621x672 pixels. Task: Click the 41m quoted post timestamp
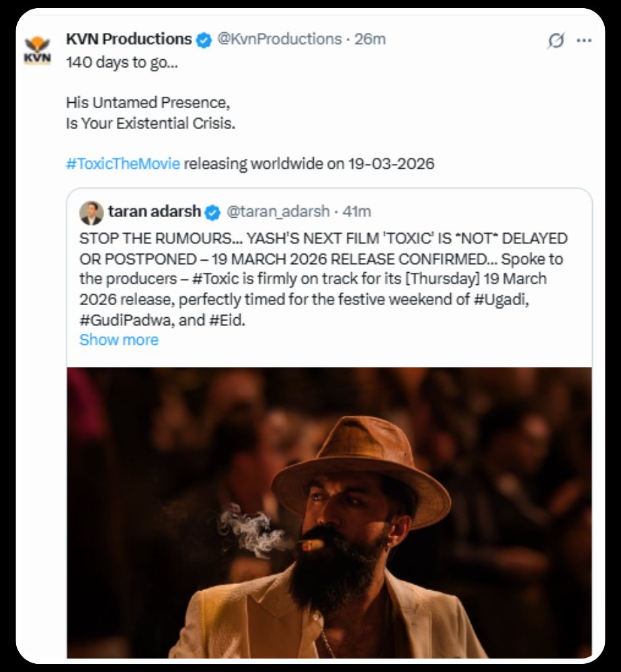357,212
